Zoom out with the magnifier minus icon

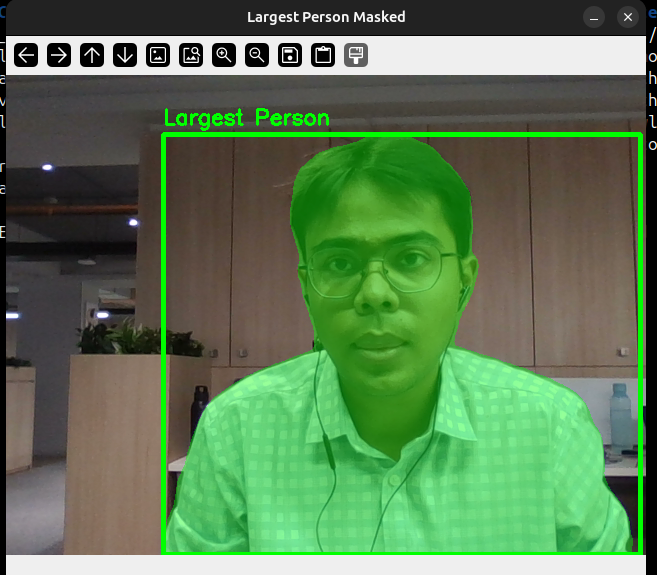[257, 55]
